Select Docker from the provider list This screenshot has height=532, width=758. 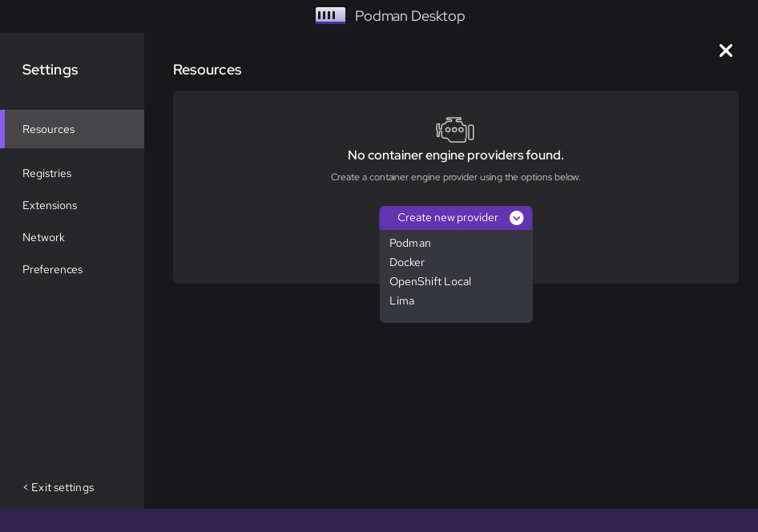407,262
